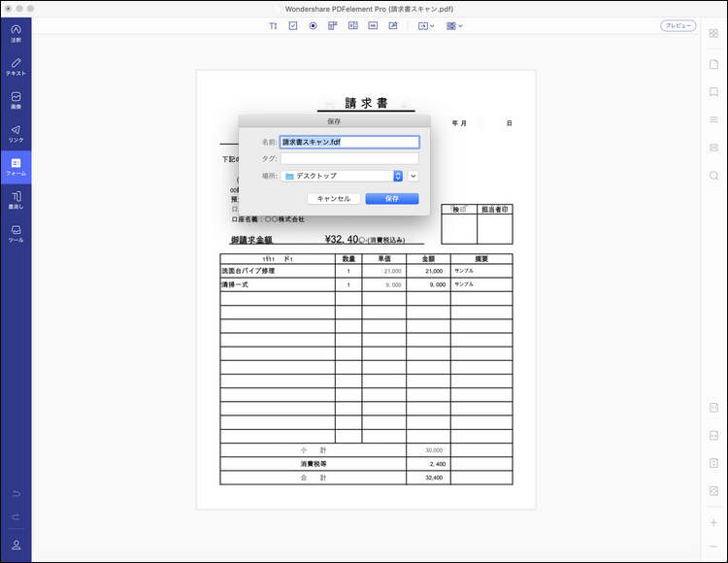Add a list box form field
This screenshot has width=728, height=563.
click(x=353, y=26)
